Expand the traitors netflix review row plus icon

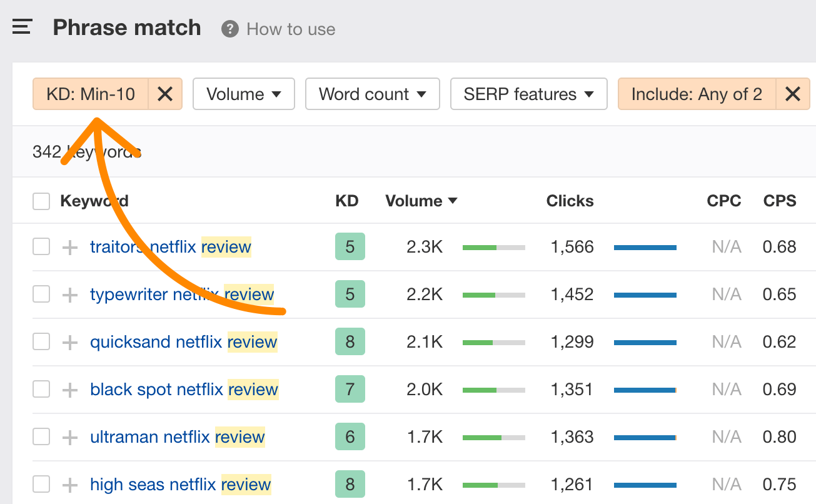coord(70,248)
